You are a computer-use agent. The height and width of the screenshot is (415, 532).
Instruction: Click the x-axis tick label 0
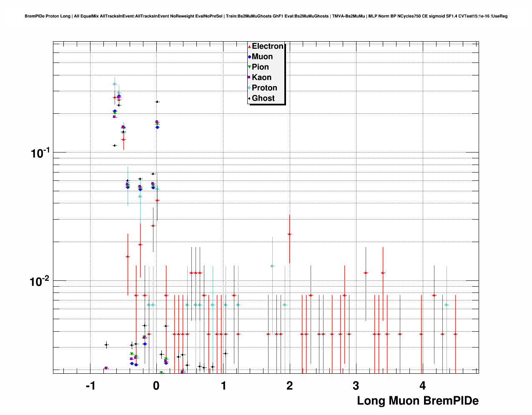click(156, 386)
